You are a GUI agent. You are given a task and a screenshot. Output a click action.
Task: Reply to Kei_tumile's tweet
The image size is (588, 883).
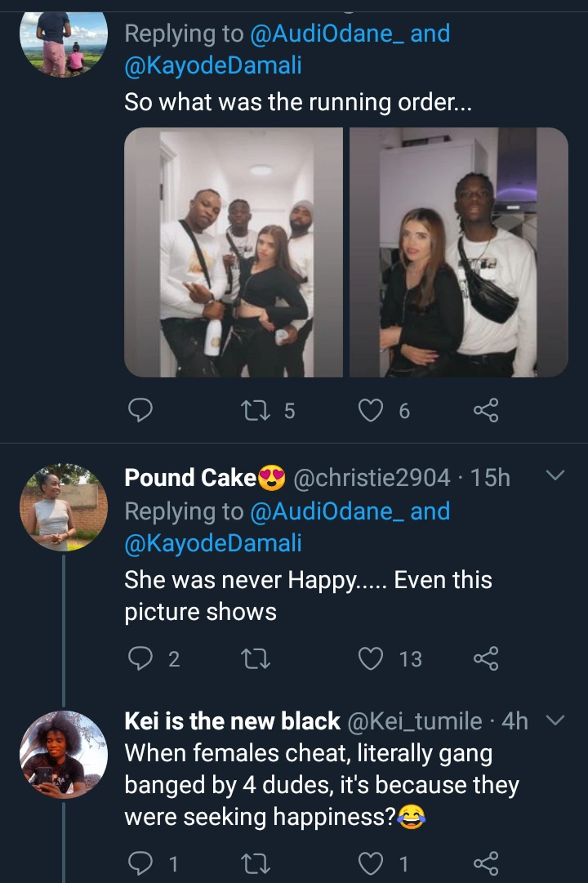click(142, 863)
